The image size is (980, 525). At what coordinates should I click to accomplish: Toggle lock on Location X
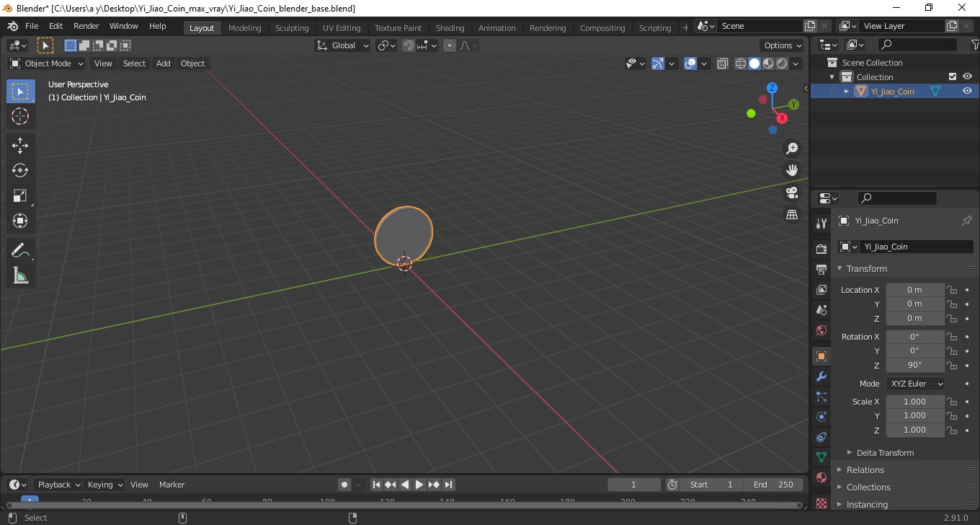[x=952, y=290]
